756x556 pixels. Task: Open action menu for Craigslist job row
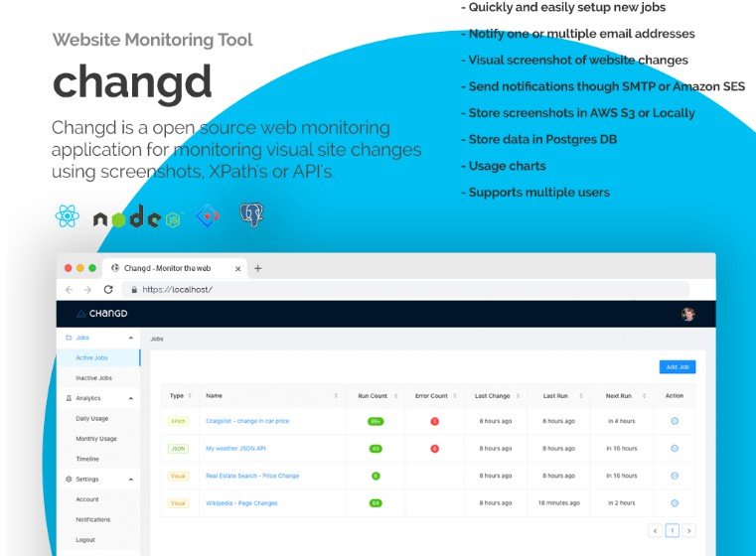675,421
